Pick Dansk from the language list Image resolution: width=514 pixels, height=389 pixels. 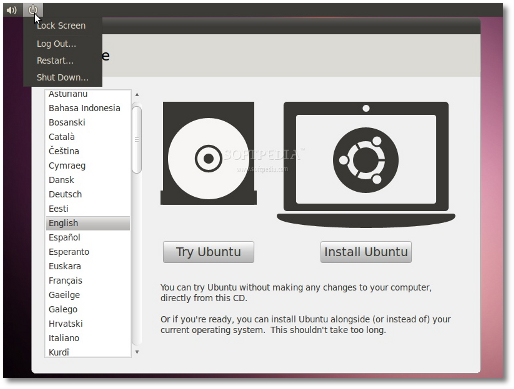[88, 180]
